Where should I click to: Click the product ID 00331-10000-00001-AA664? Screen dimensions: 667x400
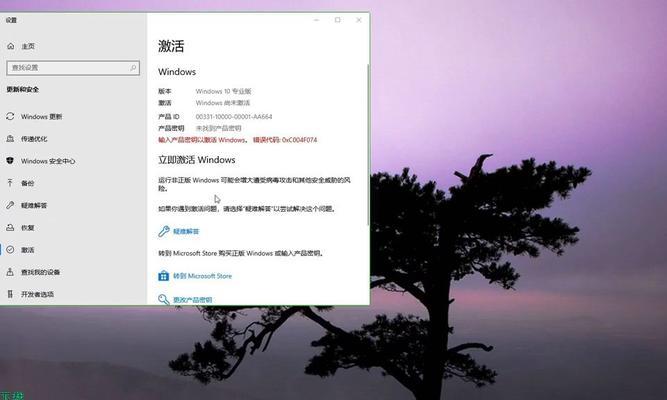pyautogui.click(x=234, y=116)
